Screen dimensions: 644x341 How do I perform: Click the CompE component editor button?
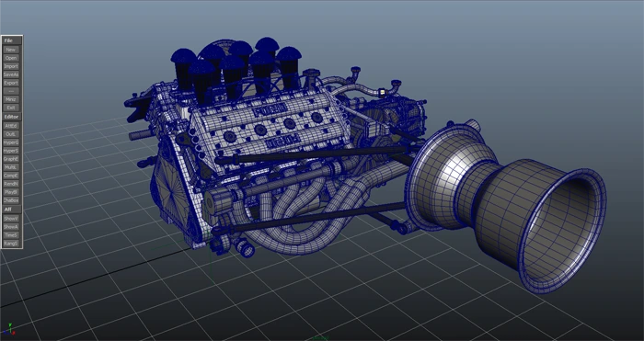[11, 176]
